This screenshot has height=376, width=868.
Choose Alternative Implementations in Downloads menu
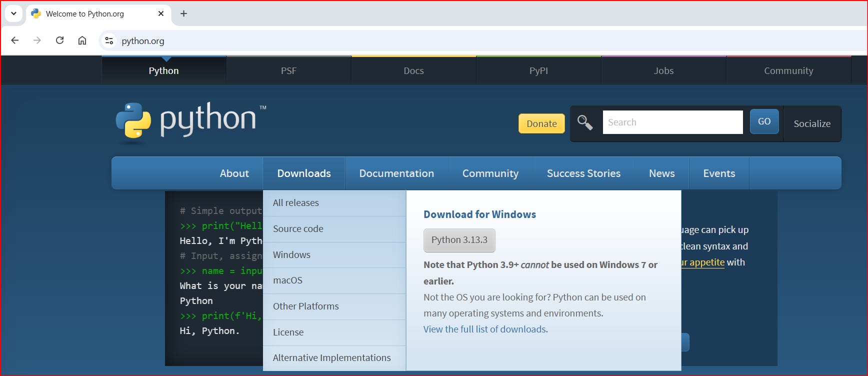[x=334, y=358]
